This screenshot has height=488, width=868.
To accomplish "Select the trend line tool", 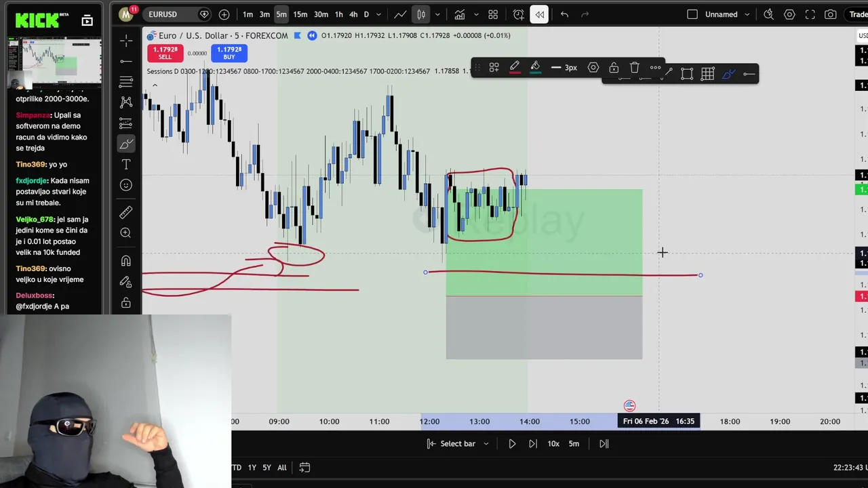I will (x=126, y=62).
